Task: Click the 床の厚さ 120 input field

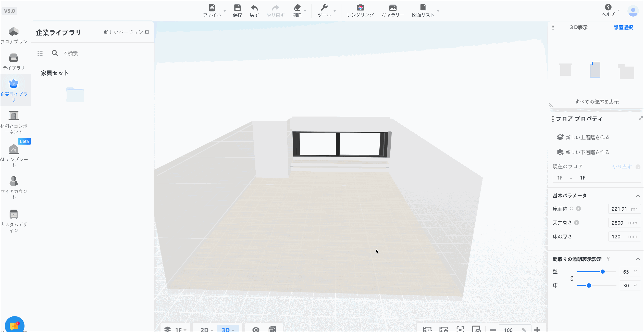Action: pyautogui.click(x=624, y=237)
